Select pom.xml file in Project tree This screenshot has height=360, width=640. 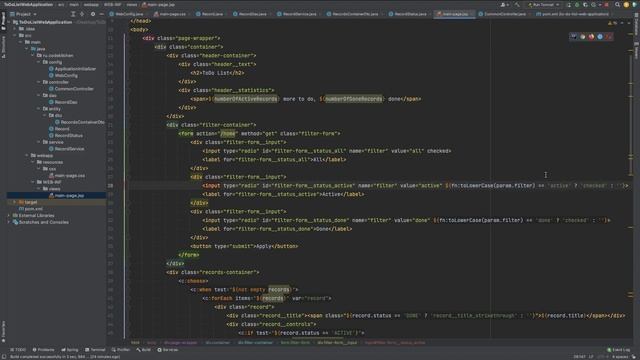click(31, 209)
